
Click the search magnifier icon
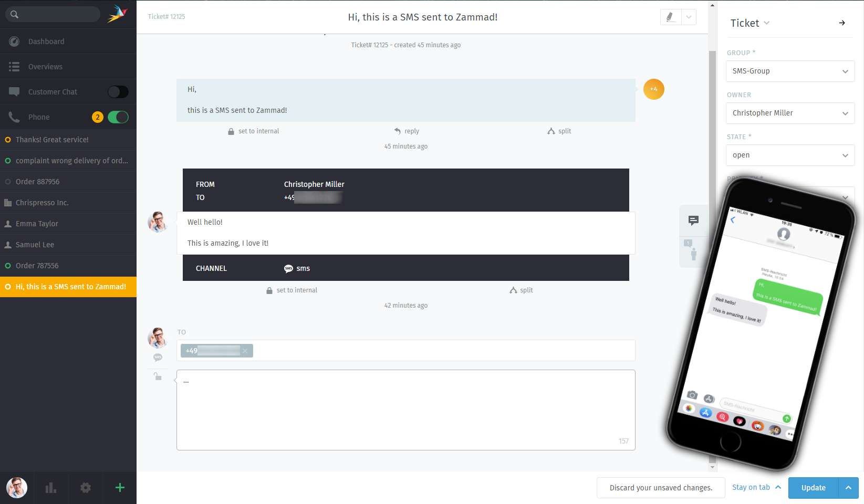[x=14, y=14]
